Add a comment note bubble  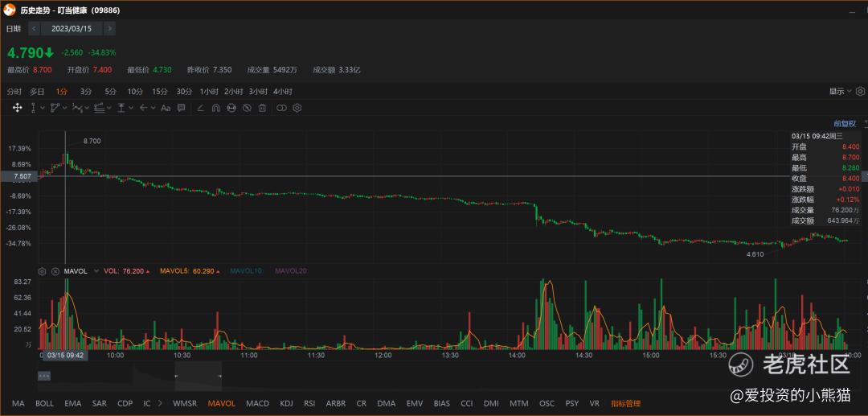(x=181, y=108)
